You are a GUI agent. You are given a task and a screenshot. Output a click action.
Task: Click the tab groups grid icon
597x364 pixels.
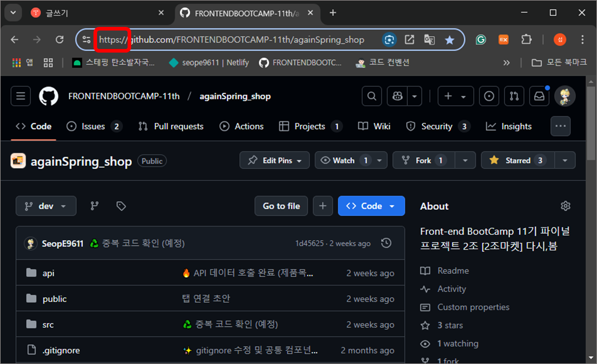tap(48, 63)
